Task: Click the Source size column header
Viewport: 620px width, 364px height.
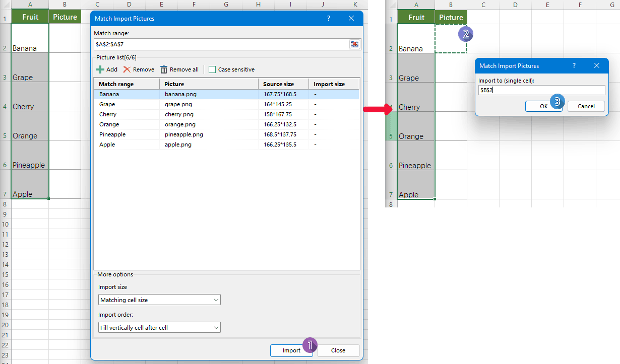Action: pos(283,84)
